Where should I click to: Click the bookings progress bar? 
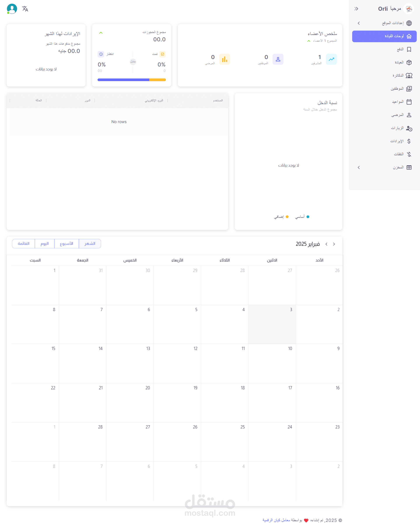(x=132, y=80)
